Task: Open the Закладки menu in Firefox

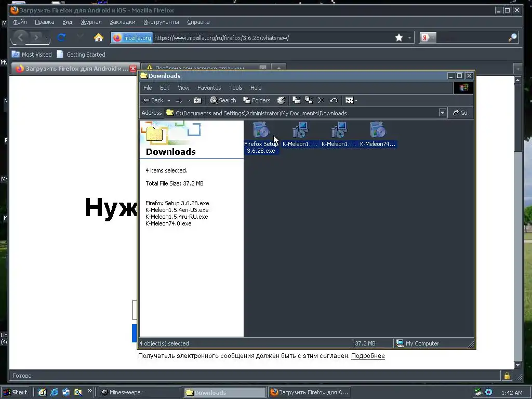Action: coord(123,22)
